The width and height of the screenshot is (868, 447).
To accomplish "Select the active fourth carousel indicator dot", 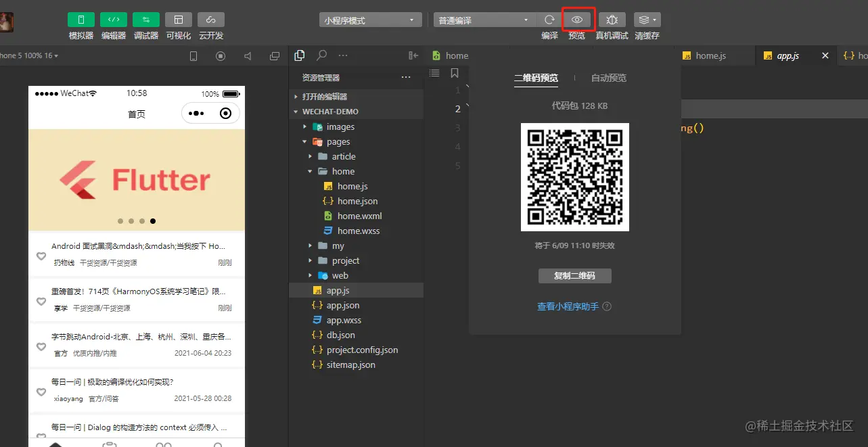I will point(153,221).
